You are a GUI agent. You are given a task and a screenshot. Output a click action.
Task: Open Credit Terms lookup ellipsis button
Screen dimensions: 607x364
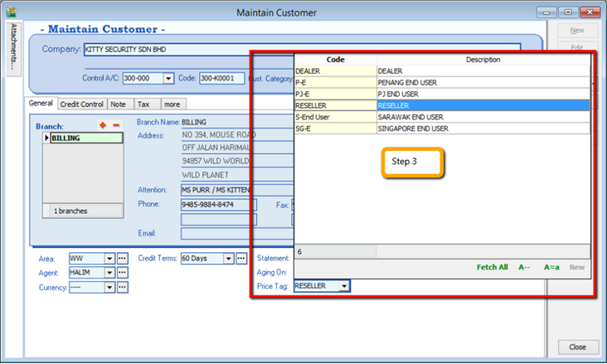tap(242, 259)
